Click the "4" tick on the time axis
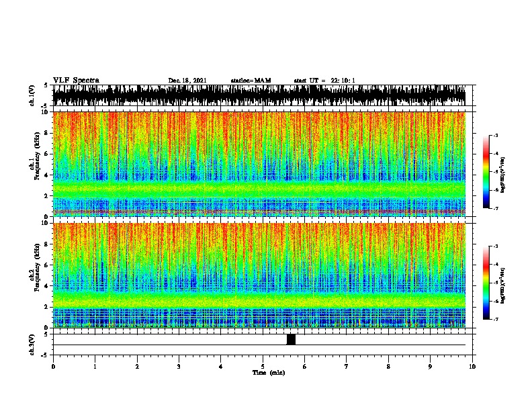The image size is (532, 411). pos(221,367)
